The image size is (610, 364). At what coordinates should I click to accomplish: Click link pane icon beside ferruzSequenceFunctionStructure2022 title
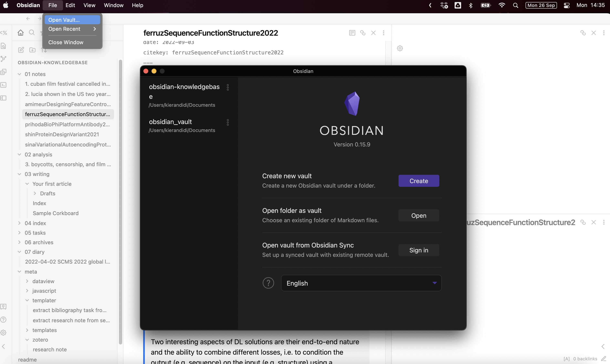coord(363,33)
